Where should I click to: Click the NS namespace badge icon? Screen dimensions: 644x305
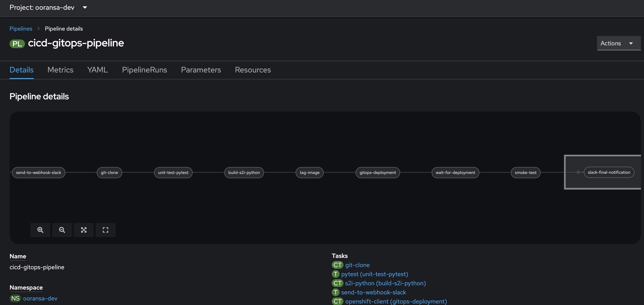(x=15, y=298)
